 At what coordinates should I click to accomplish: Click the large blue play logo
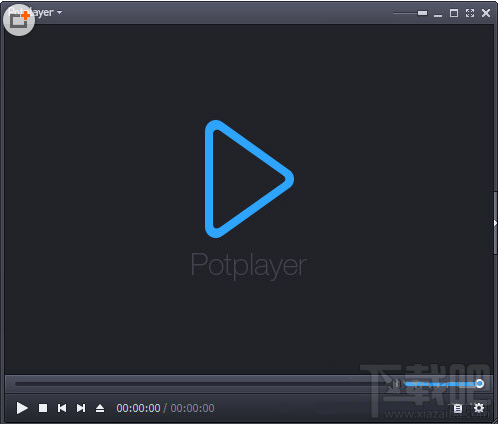(x=249, y=179)
